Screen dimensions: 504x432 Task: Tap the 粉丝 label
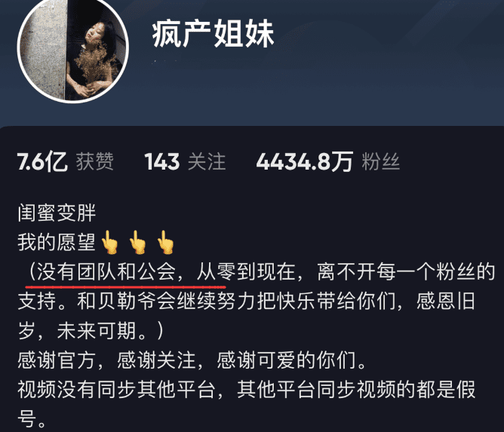[381, 161]
